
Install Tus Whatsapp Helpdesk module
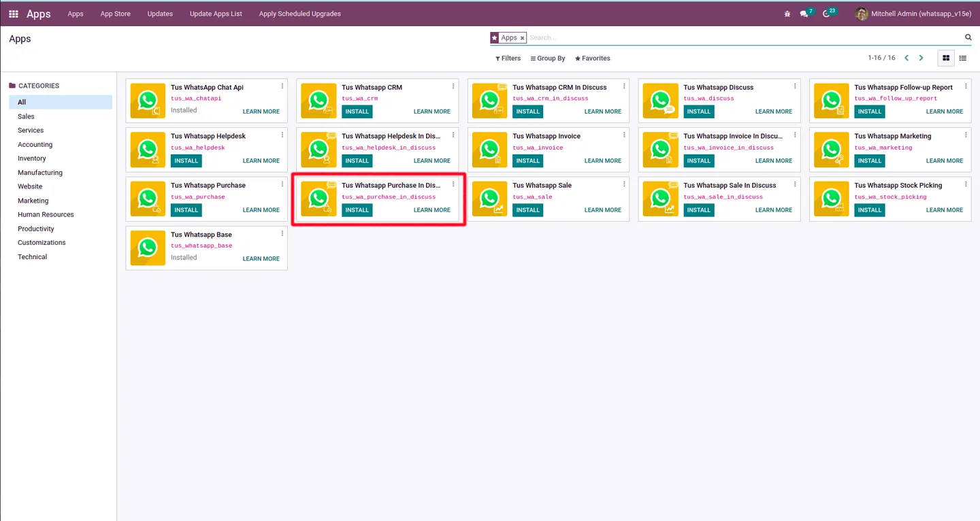tap(186, 161)
